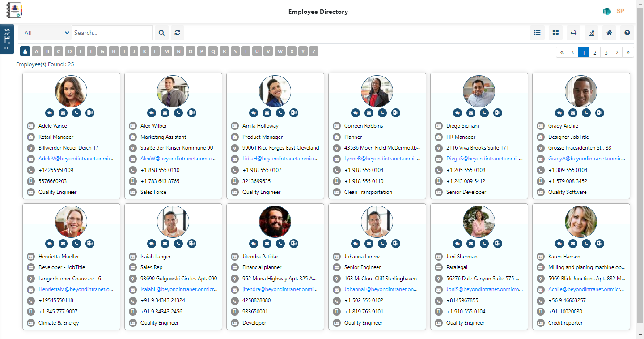Image resolution: width=644 pixels, height=339 pixels.
Task: Export directory to Excel
Action: pyautogui.click(x=591, y=33)
